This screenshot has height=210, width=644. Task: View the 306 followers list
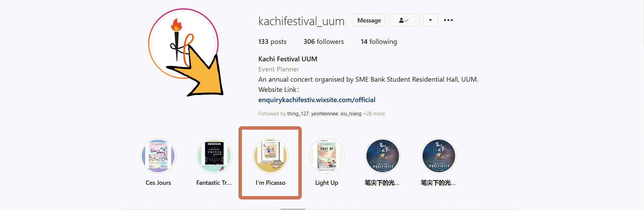[324, 42]
